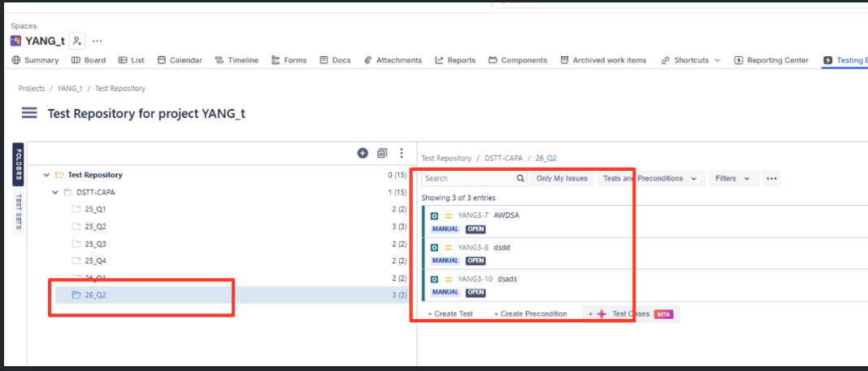Select the vertical FOLDERS side tab
The height and width of the screenshot is (371, 868).
click(18, 164)
